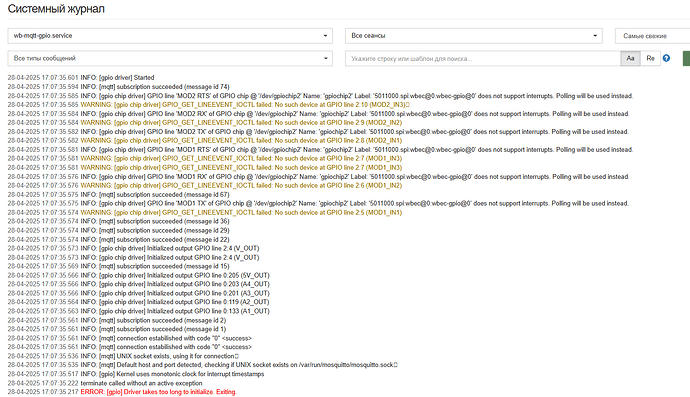This screenshot has height=397, width=690.
Task: Select WARNING line for GPIO line 2:10 (MOD2_IN3)
Action: click(x=208, y=105)
